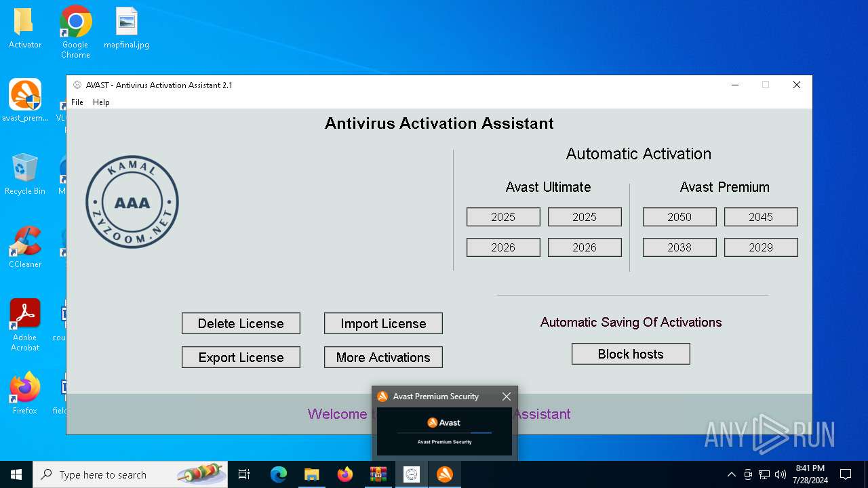Open avast_premium installer desktop icon

click(x=25, y=100)
